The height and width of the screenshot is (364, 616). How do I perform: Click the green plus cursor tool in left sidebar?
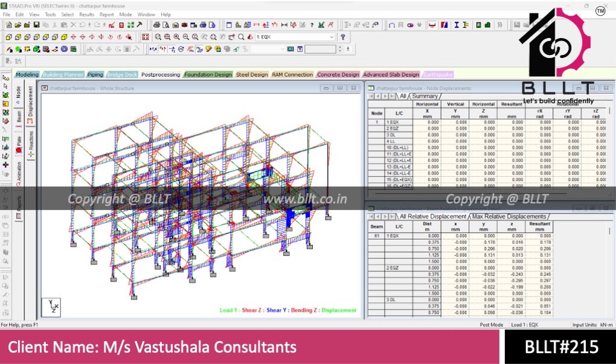pyautogui.click(x=5, y=165)
